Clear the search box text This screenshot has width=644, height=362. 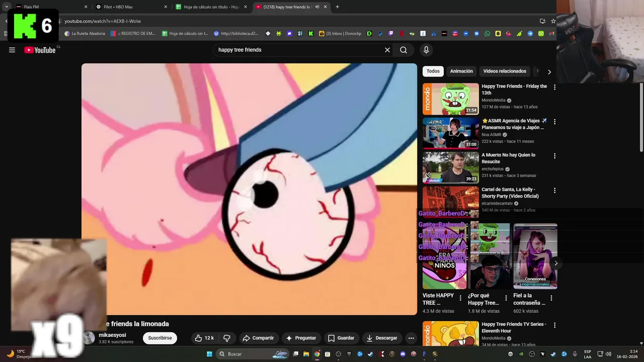[x=387, y=50]
